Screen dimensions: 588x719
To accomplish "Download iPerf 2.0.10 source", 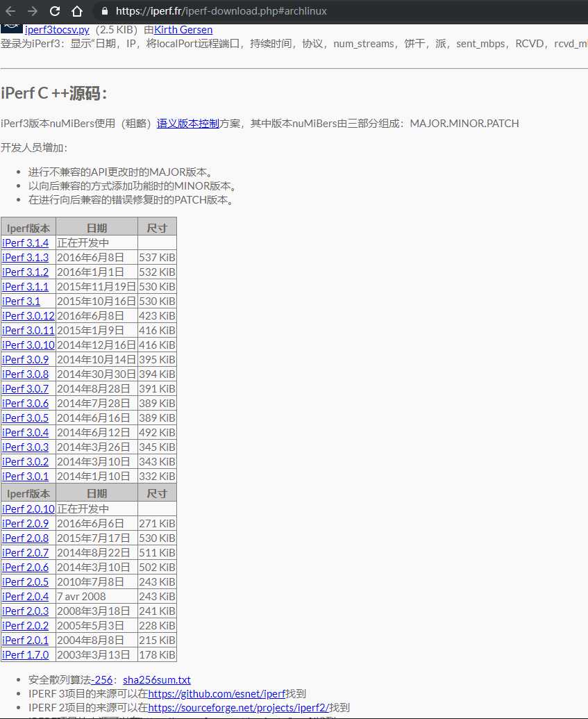I will tap(28, 509).
